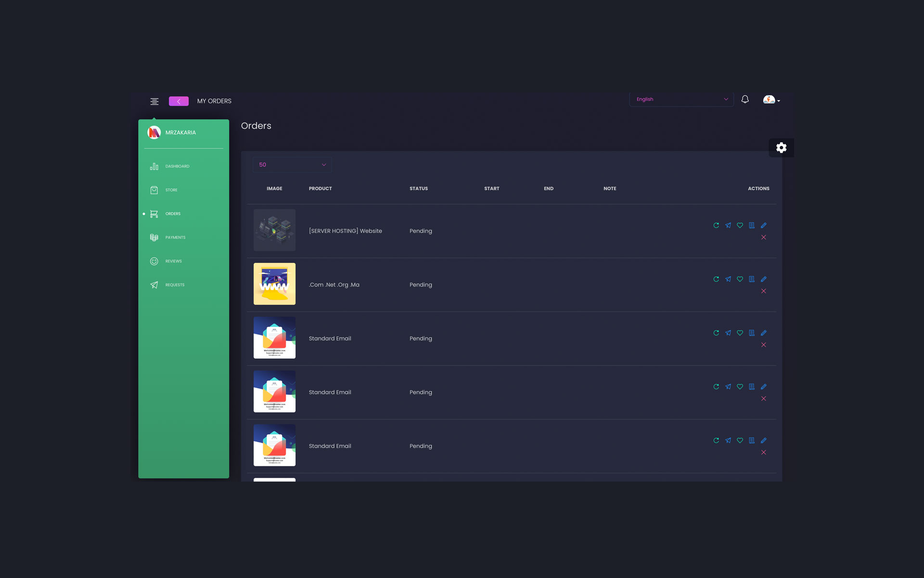Click the .Com .Net .Org .Ma product thumbnail
924x578 pixels.
pos(274,284)
